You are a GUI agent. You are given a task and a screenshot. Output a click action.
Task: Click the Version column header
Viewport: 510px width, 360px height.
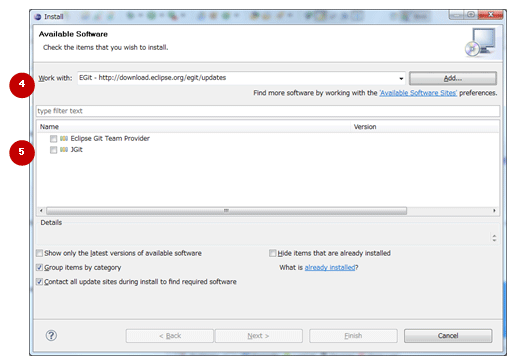(x=425, y=127)
